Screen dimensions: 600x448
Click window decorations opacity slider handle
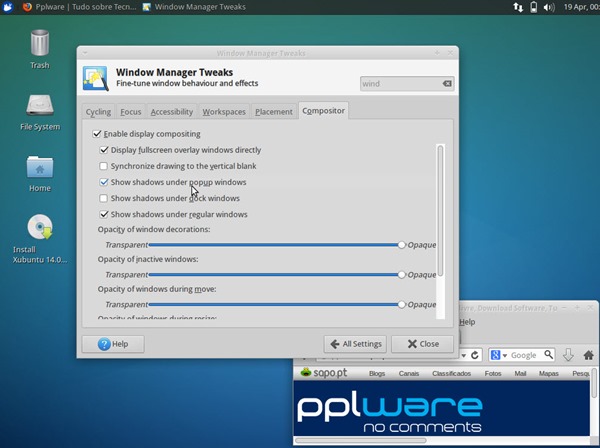click(x=401, y=245)
